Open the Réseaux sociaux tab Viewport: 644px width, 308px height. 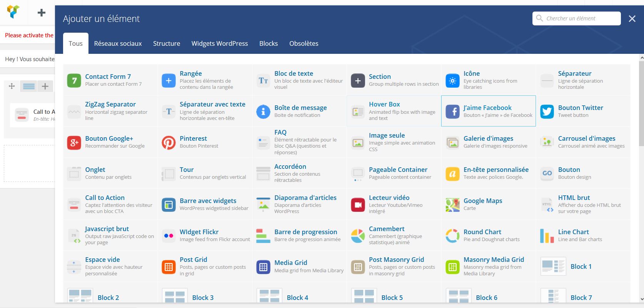coord(118,43)
